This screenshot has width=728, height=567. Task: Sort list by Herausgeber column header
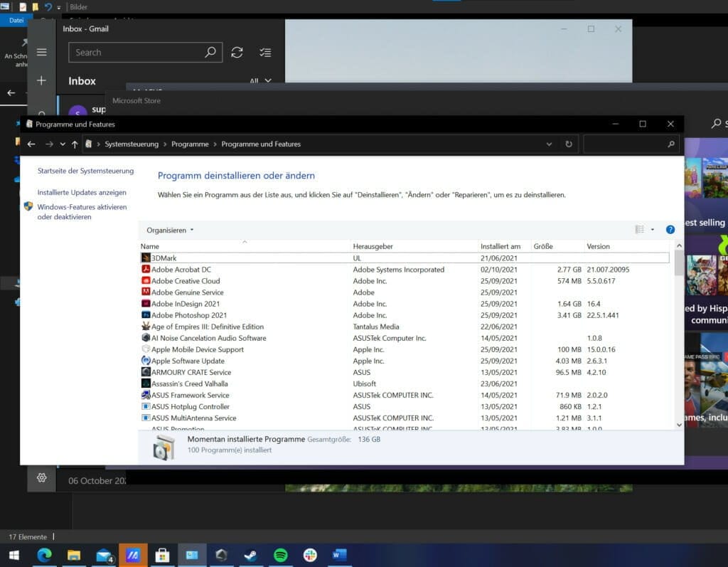[x=373, y=246]
